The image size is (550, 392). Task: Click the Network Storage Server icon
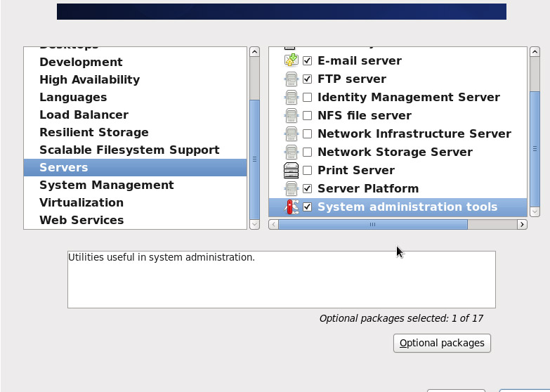[x=291, y=152]
